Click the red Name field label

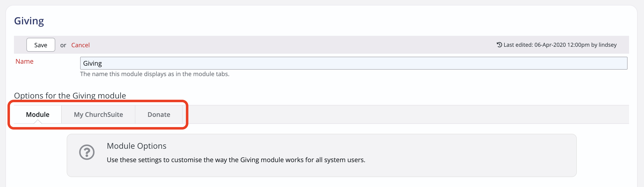[24, 61]
